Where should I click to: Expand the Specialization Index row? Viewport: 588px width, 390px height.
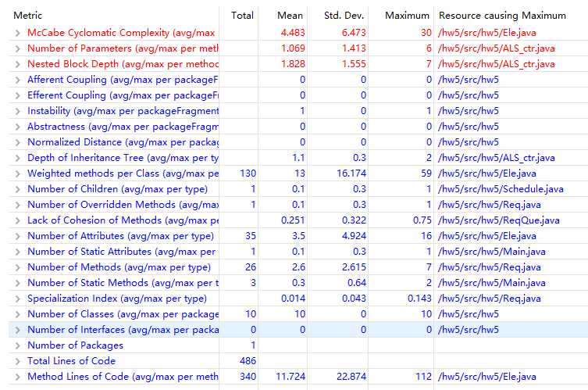[x=18, y=299]
